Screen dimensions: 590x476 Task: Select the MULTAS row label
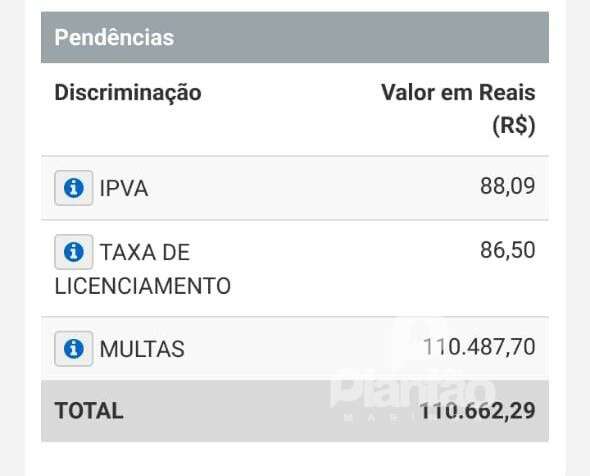point(142,349)
